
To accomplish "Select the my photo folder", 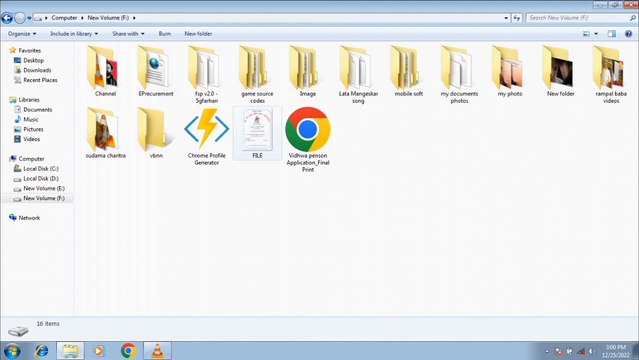I will [x=510, y=71].
